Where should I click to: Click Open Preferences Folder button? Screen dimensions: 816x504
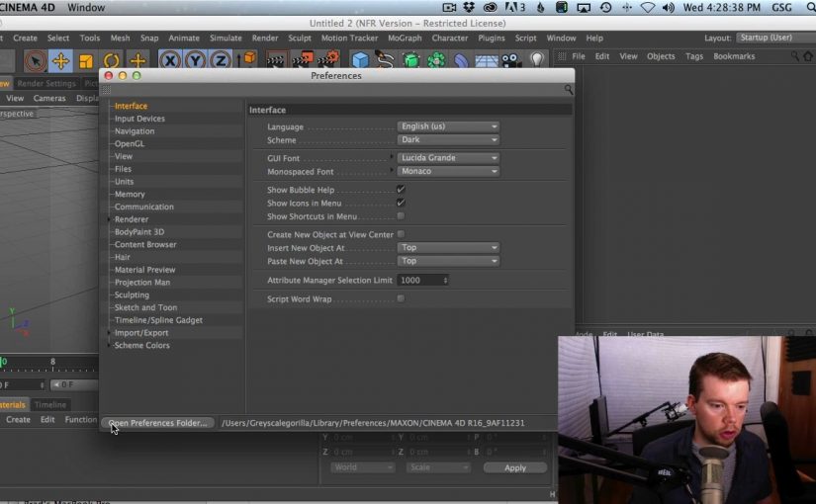click(157, 423)
